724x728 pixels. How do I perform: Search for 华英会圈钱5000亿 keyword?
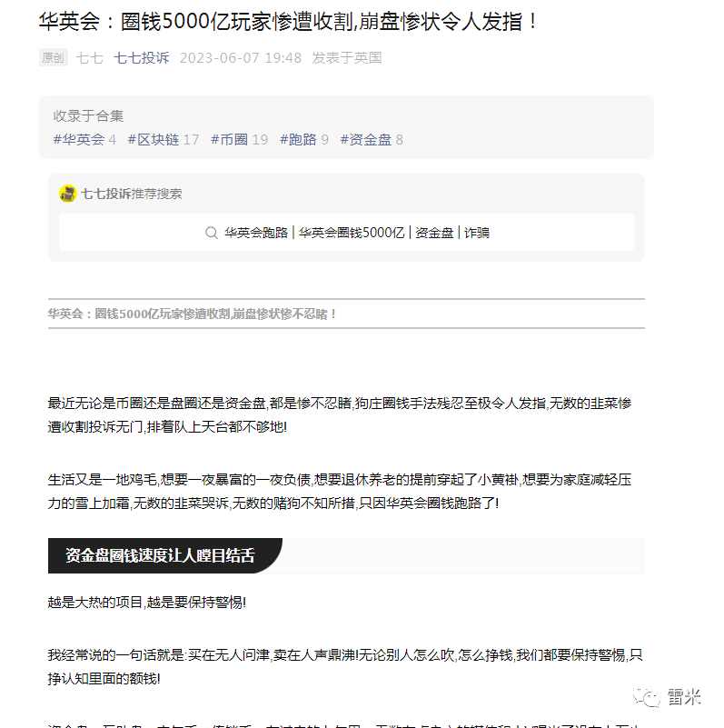point(352,233)
